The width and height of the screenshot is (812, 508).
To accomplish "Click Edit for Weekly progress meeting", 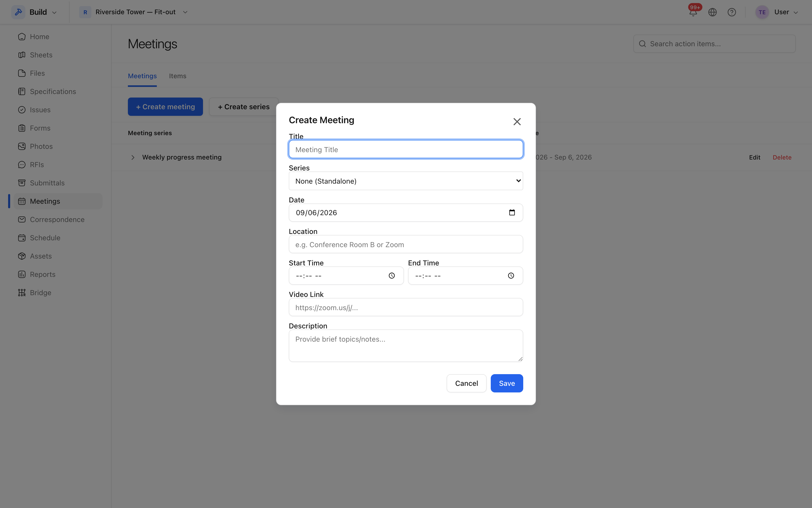I will coord(755,157).
